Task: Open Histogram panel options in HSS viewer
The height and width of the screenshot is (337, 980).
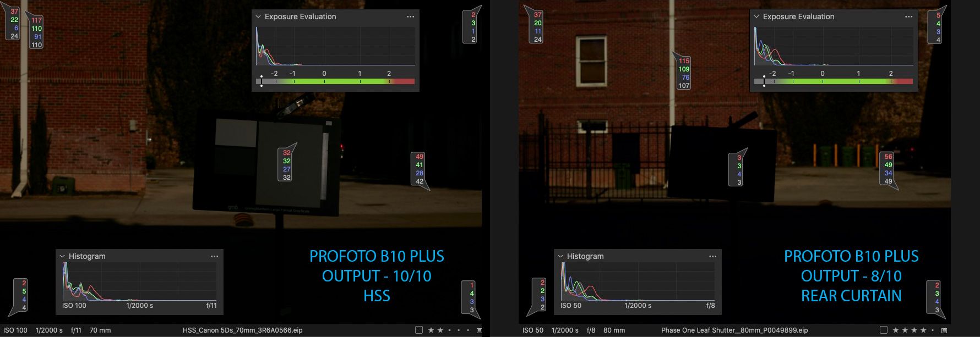Action: (214, 257)
